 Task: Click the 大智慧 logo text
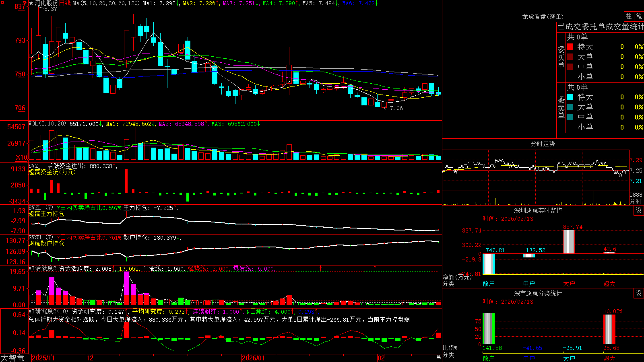click(x=13, y=358)
